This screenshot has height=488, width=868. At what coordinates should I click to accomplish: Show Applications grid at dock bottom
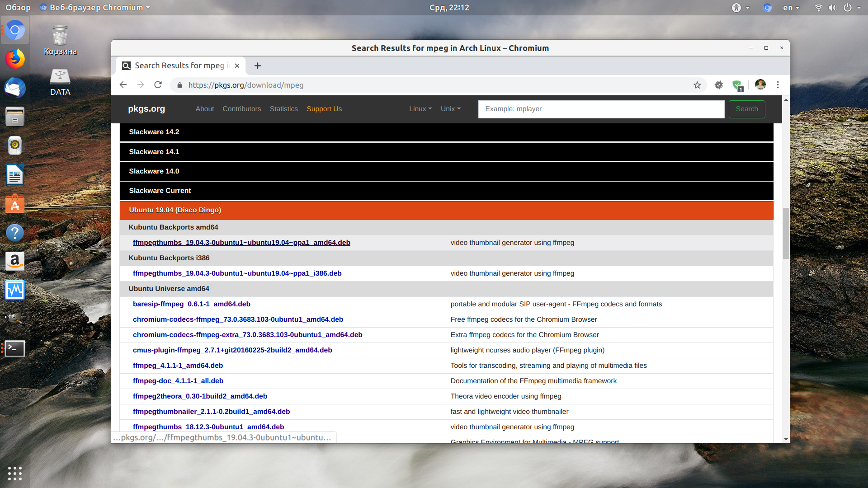coord(15,473)
